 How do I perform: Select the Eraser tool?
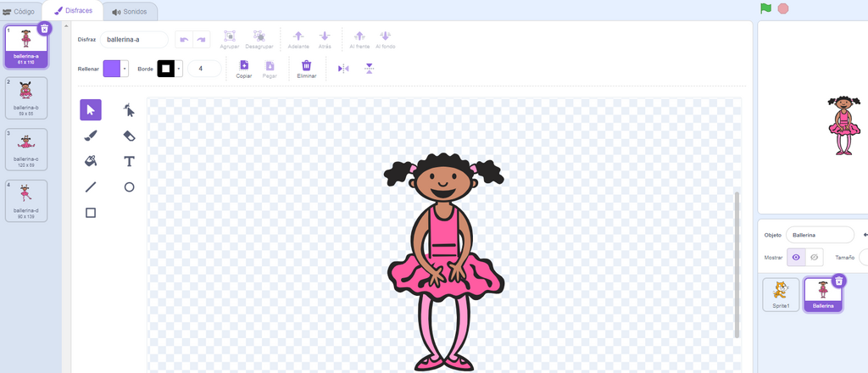(x=129, y=136)
